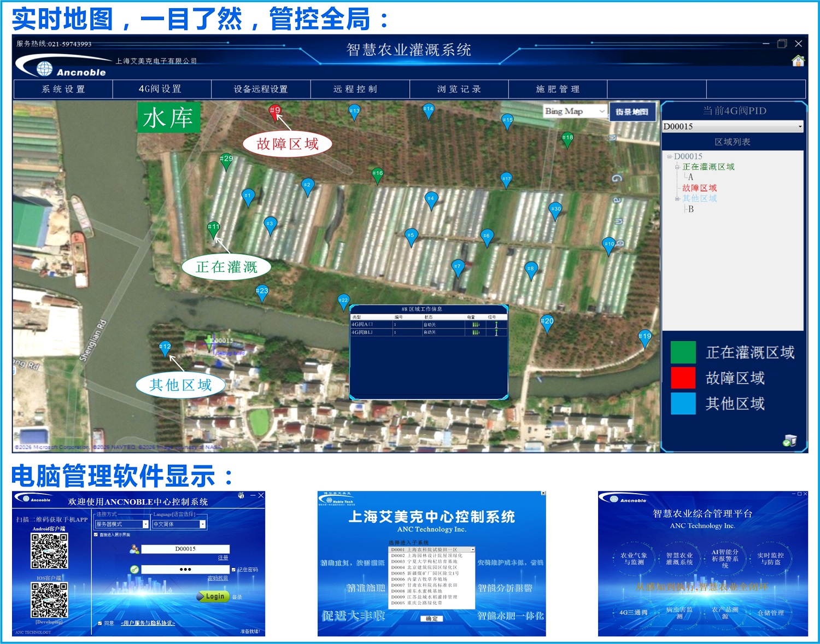Open the 设备远程设置 menu
820x644 pixels.
pyautogui.click(x=261, y=89)
